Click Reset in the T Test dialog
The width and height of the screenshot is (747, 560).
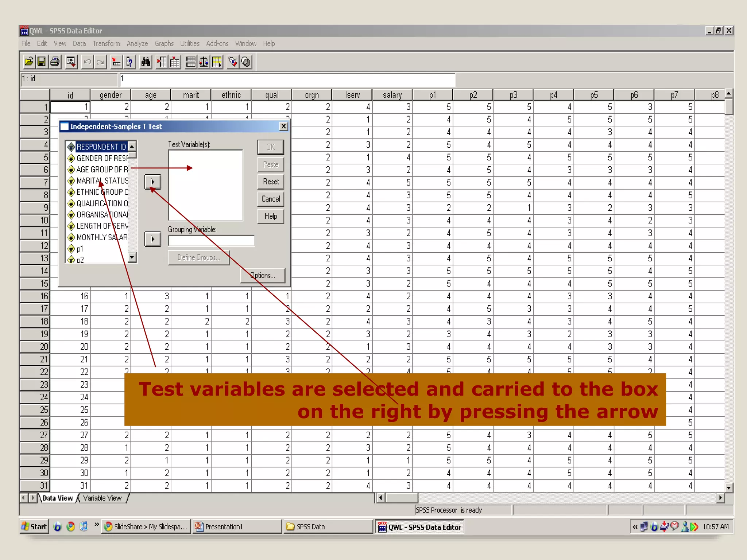(x=271, y=182)
